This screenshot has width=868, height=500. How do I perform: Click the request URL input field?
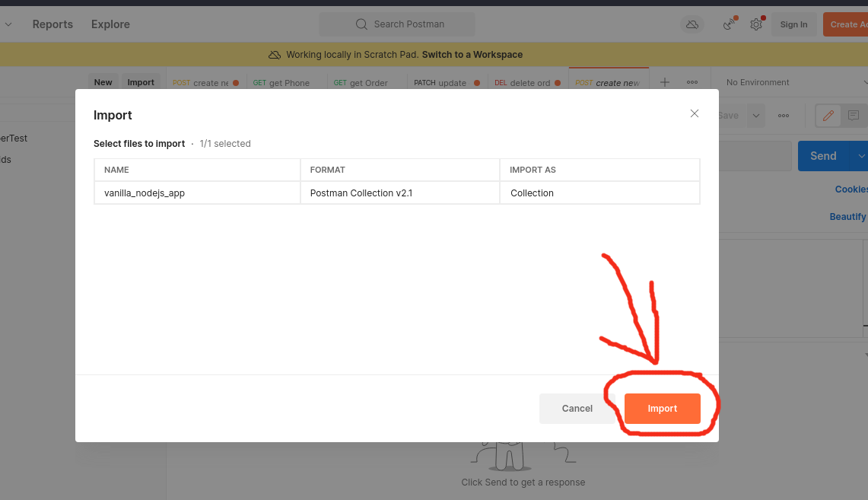coord(755,156)
